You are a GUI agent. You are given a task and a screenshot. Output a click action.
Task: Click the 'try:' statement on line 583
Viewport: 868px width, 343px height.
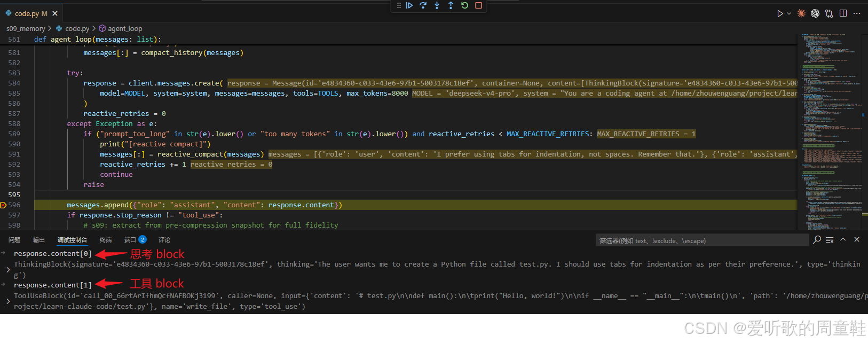(75, 73)
